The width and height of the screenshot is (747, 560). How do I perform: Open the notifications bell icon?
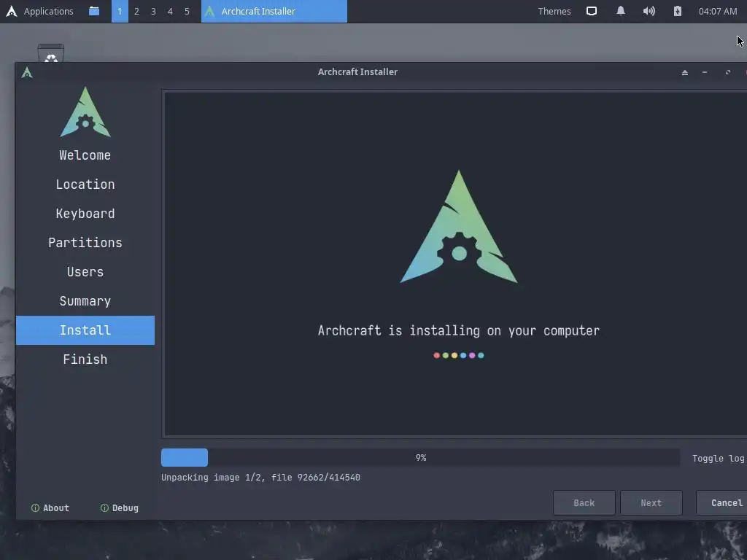[x=620, y=11]
